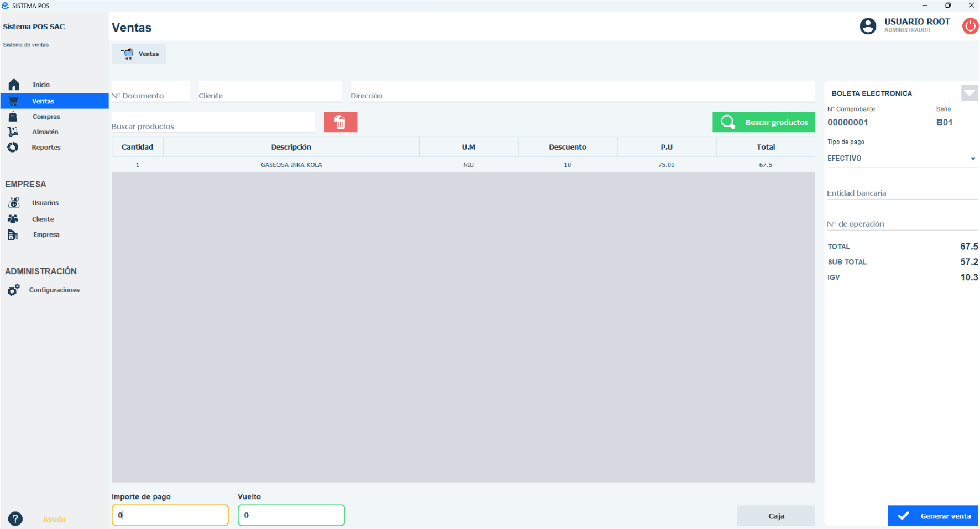980x529 pixels.
Task: Click the SISTEMA POS title bar icon
Action: tap(6, 6)
